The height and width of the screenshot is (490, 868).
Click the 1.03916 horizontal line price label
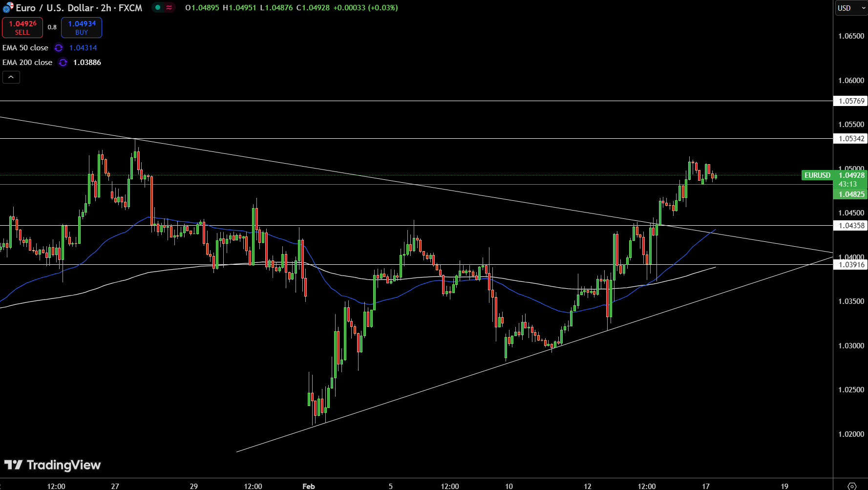(850, 265)
